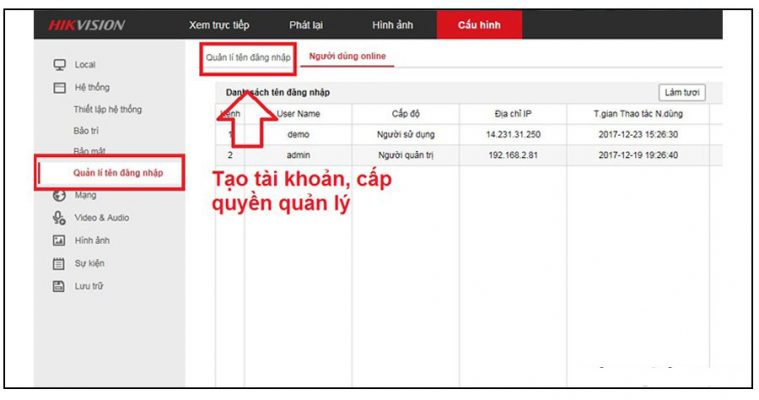This screenshot has height=400, width=759.
Task: Select Quản lí tên đăng nhập sidebar item
Action: [118, 174]
